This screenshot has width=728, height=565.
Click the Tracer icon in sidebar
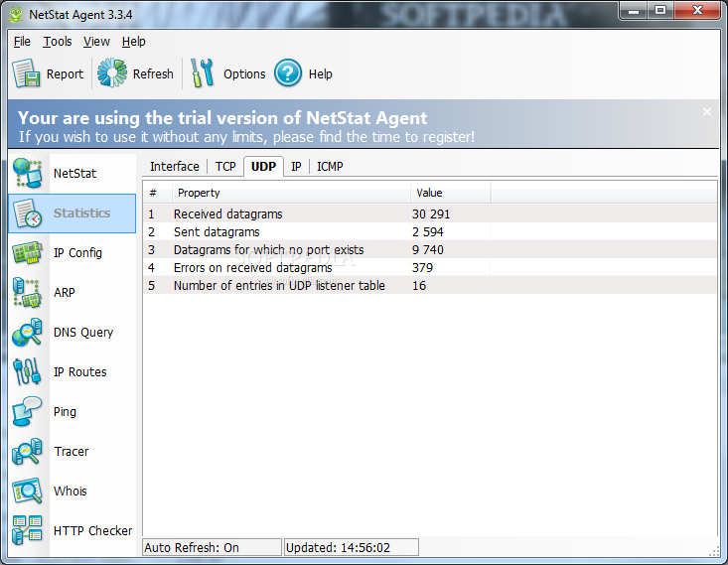tap(28, 451)
